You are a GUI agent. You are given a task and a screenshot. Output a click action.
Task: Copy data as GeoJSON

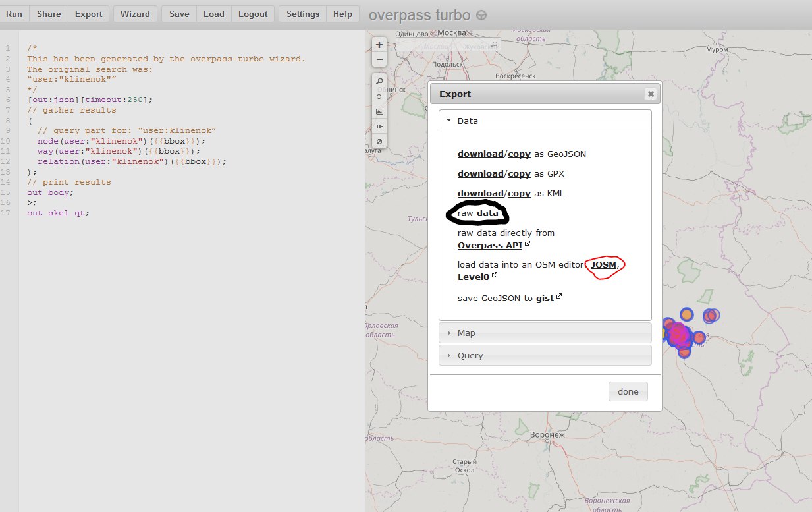click(519, 154)
